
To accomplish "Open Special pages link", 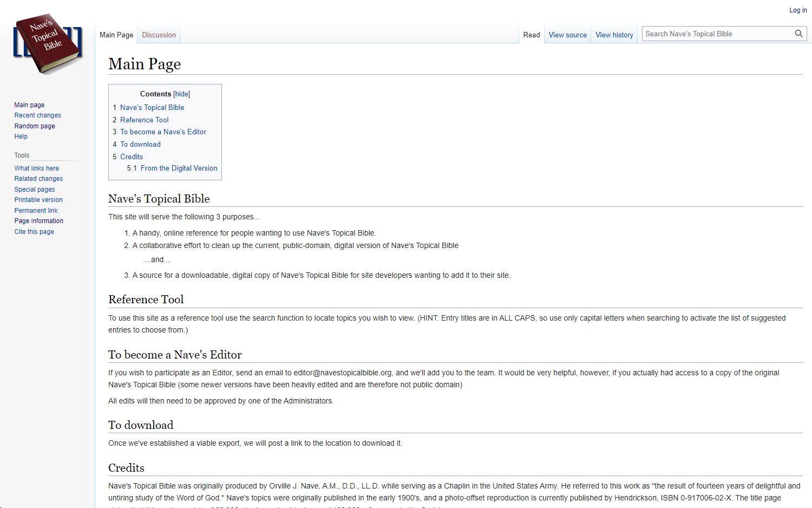I will pos(35,190).
